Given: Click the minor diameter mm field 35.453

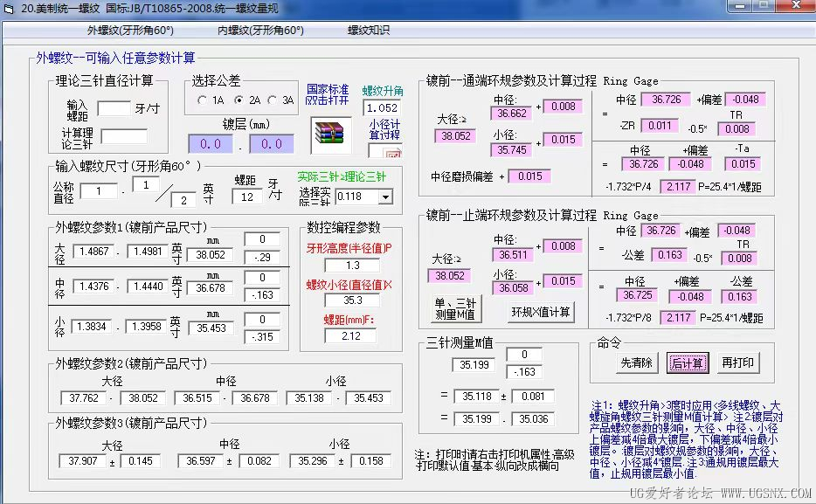Looking at the screenshot, I should pos(211,328).
